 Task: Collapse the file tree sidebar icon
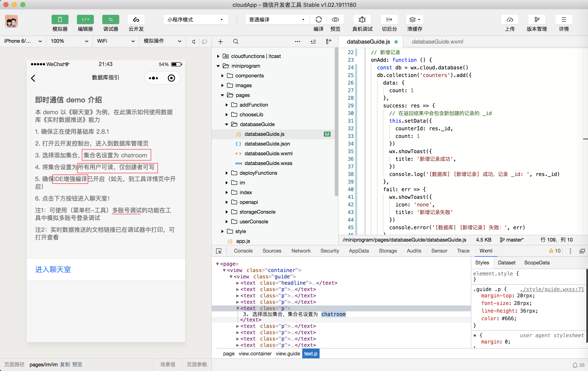tap(329, 41)
